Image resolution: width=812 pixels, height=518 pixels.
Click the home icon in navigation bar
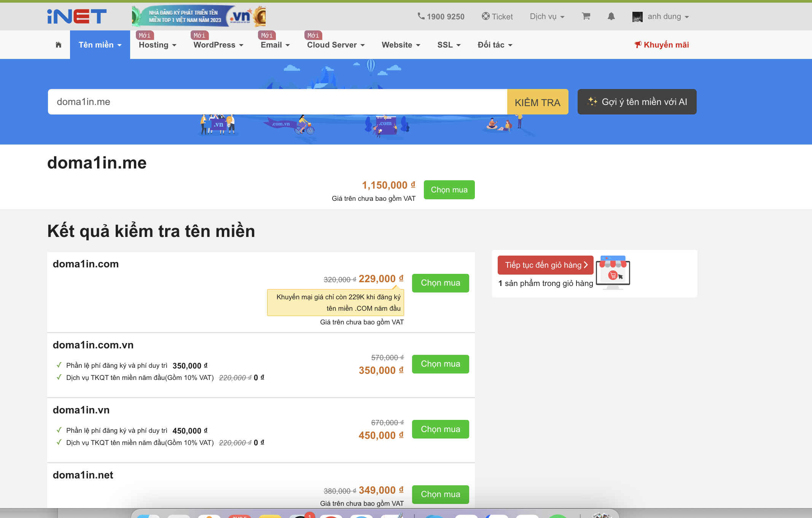pos(59,45)
